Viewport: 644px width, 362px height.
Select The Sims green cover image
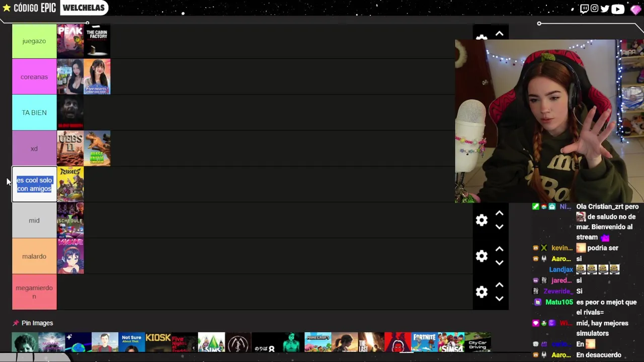click(211, 342)
